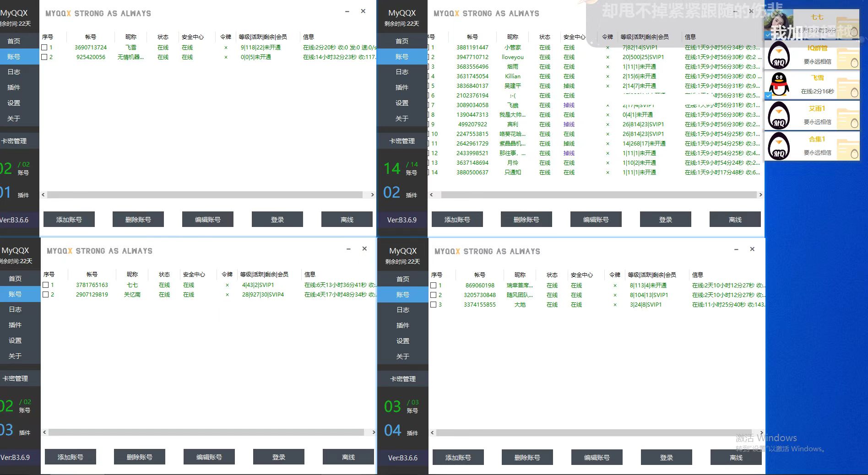Click the MQ penguin avatar on IQ群管 card
This screenshot has height=475, width=868.
click(779, 55)
